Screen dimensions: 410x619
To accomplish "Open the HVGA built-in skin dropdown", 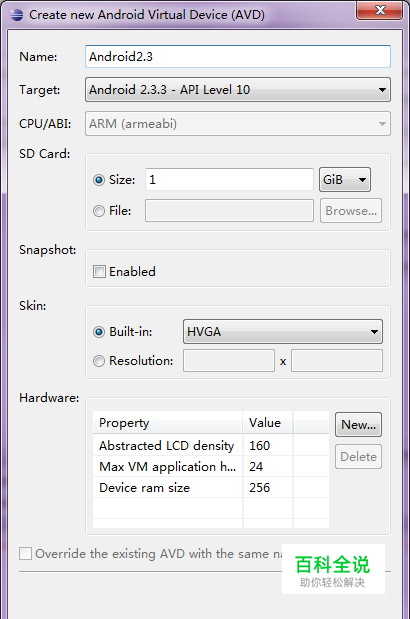I will click(283, 332).
